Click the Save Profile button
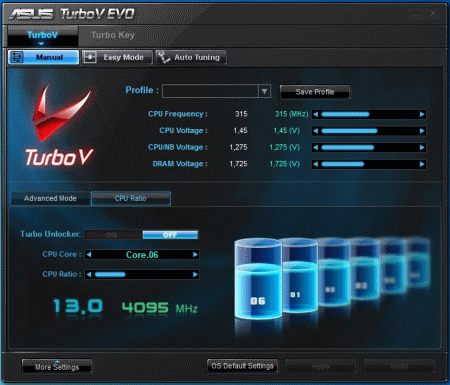 (x=315, y=92)
